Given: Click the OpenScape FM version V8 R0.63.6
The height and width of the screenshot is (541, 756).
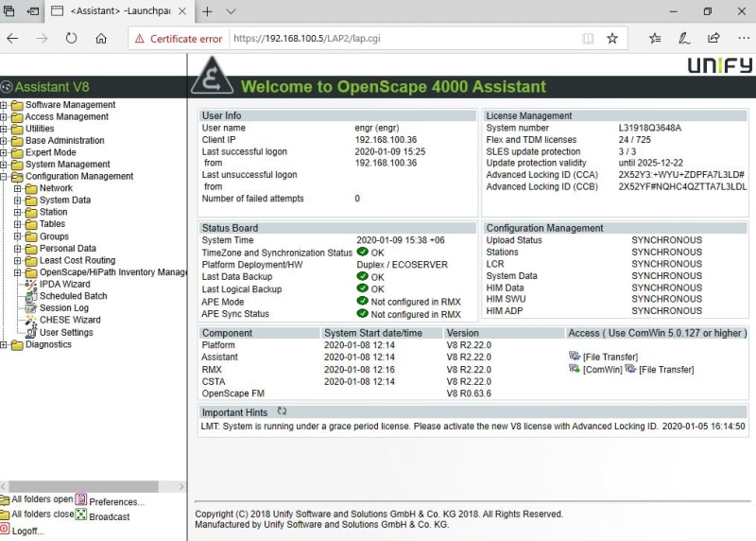Looking at the screenshot, I should (x=469, y=393).
